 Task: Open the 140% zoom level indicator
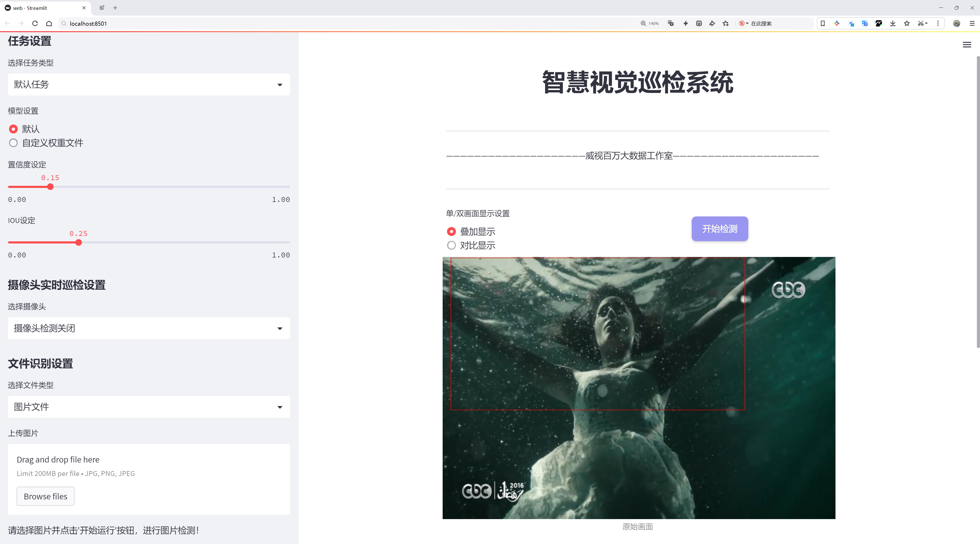pyautogui.click(x=650, y=24)
